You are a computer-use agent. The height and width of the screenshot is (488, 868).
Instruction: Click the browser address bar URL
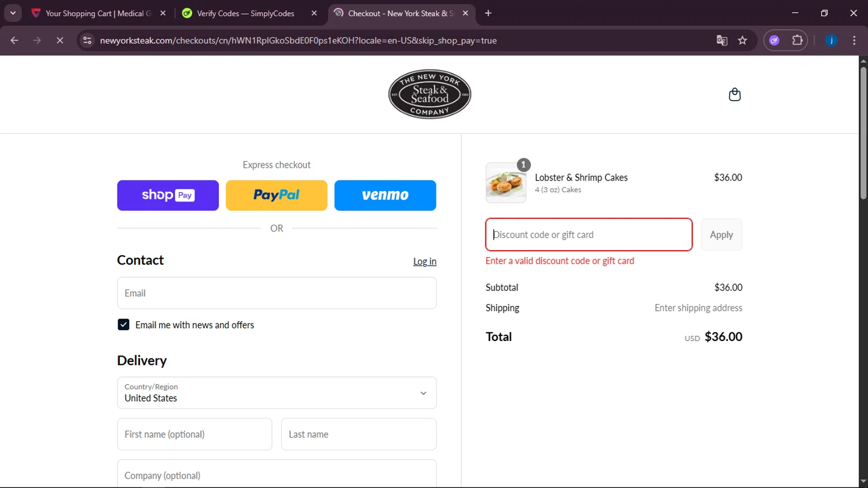coord(298,41)
